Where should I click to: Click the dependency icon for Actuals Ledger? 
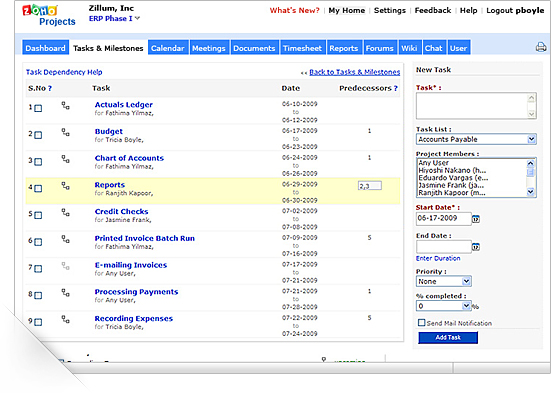pyautogui.click(x=65, y=105)
